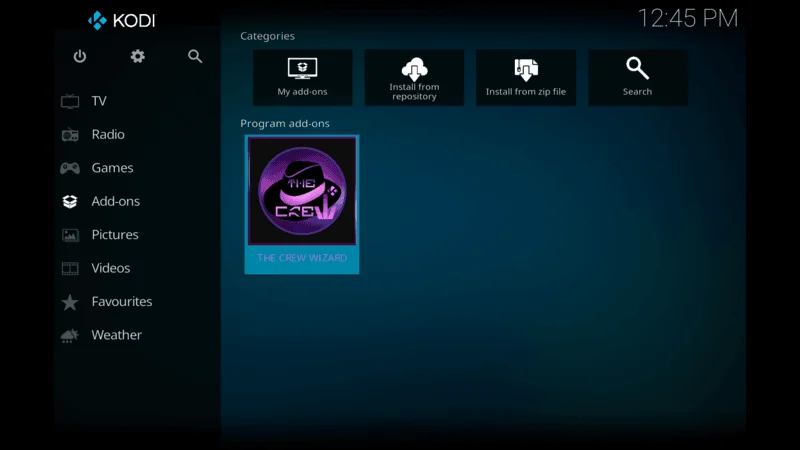Select the TV menu item
The image size is (800, 450).
tap(99, 101)
